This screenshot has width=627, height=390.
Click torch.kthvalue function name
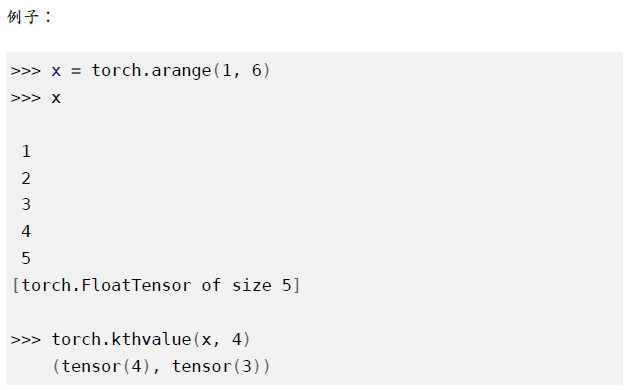(x=122, y=340)
